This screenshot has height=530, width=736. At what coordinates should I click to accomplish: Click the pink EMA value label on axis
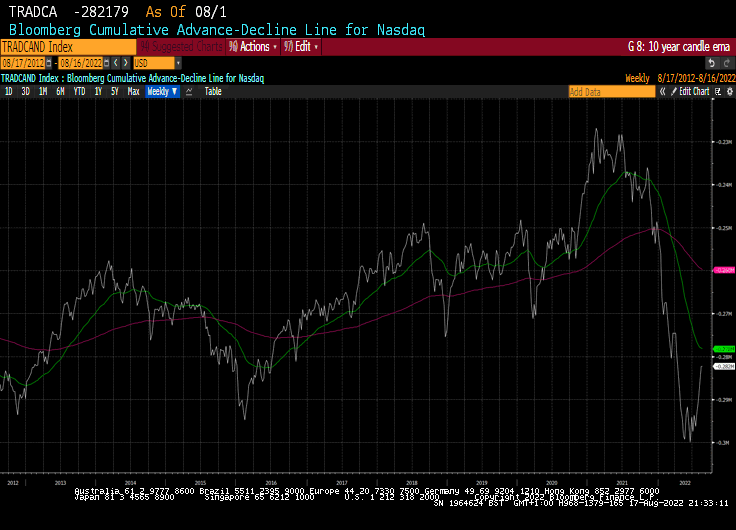coord(724,270)
